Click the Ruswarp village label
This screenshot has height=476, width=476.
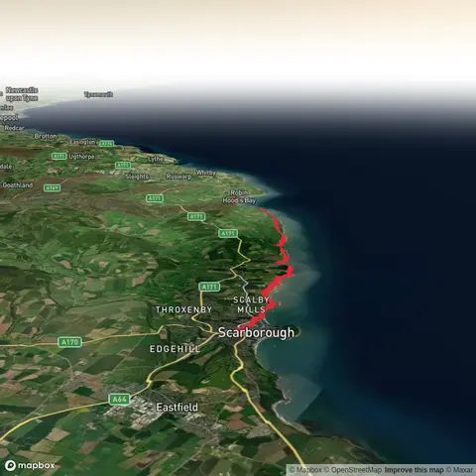click(178, 177)
